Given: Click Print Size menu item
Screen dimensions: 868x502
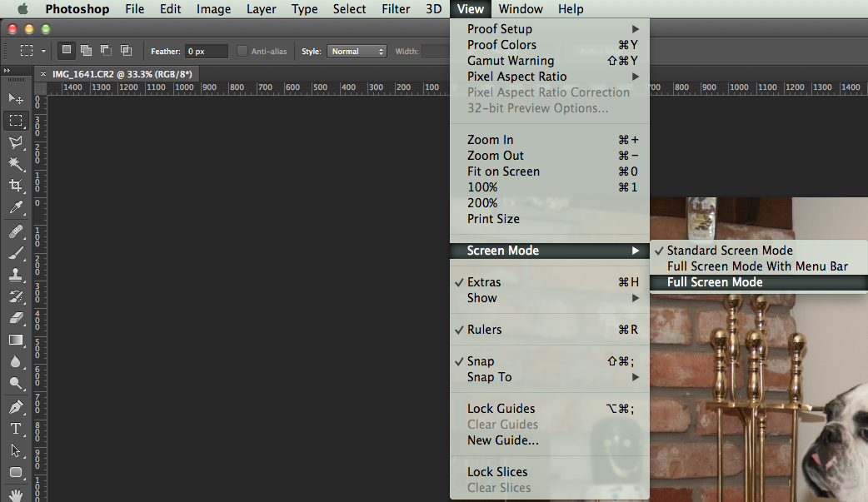Looking at the screenshot, I should pyautogui.click(x=550, y=219).
